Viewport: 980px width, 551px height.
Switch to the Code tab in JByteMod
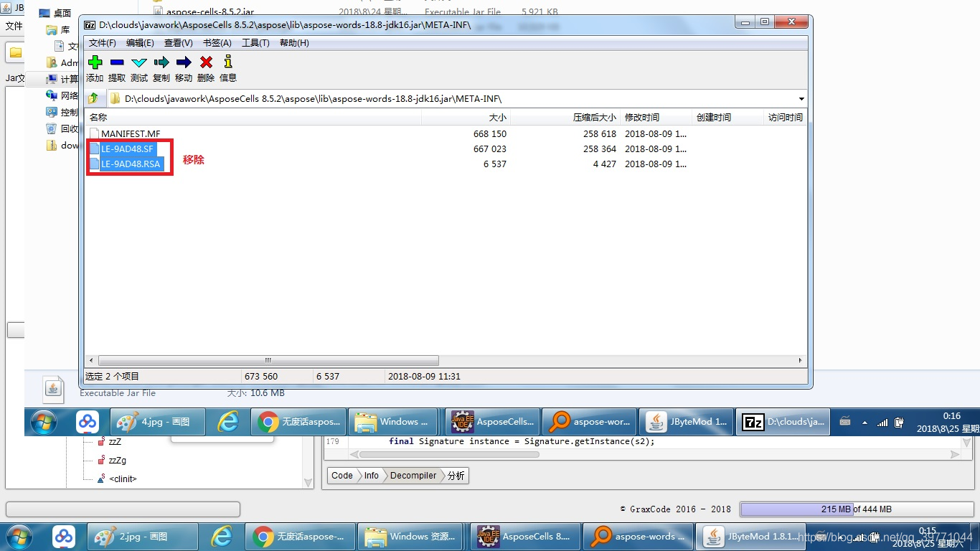(342, 476)
